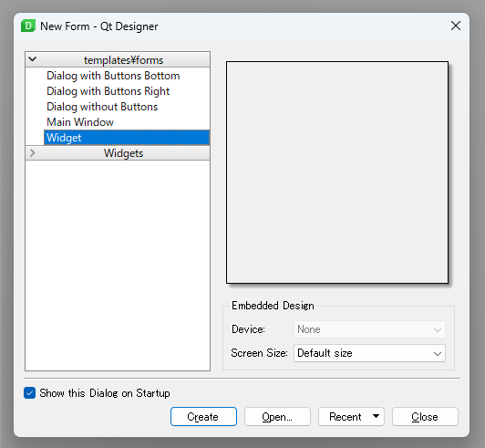Pick the Main Window template
485x448 pixels.
click(x=80, y=122)
